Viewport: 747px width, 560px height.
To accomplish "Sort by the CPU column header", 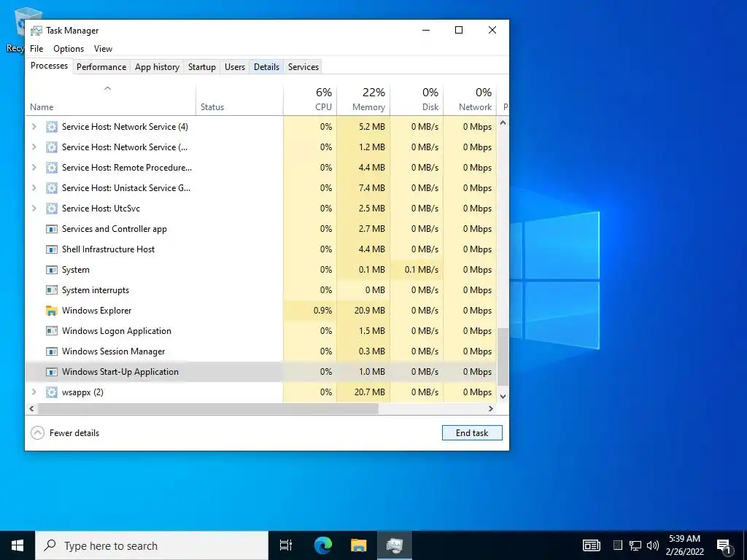I will (310, 100).
